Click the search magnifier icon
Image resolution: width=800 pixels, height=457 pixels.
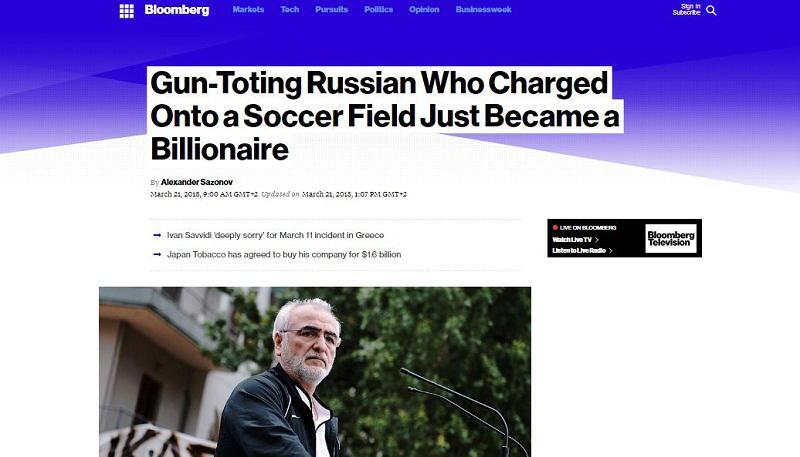711,10
